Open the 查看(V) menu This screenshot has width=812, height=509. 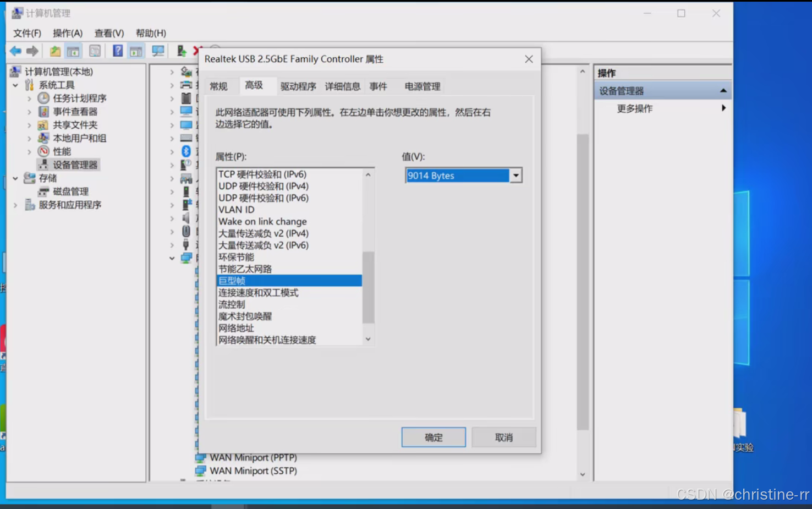tap(109, 33)
